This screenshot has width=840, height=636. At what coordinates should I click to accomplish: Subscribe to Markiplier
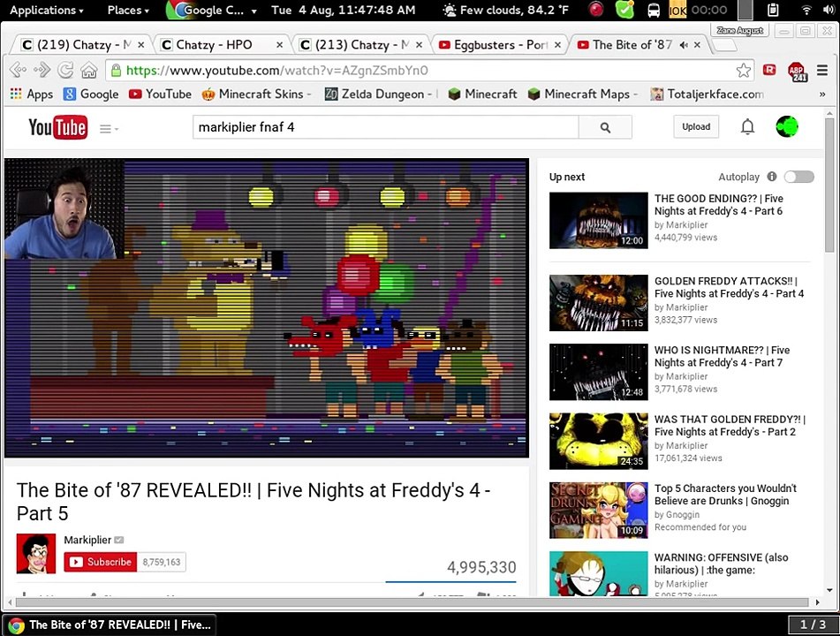coord(101,562)
